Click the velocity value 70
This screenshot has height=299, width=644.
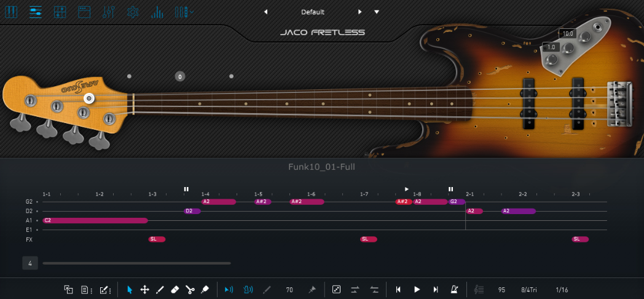[289, 290]
